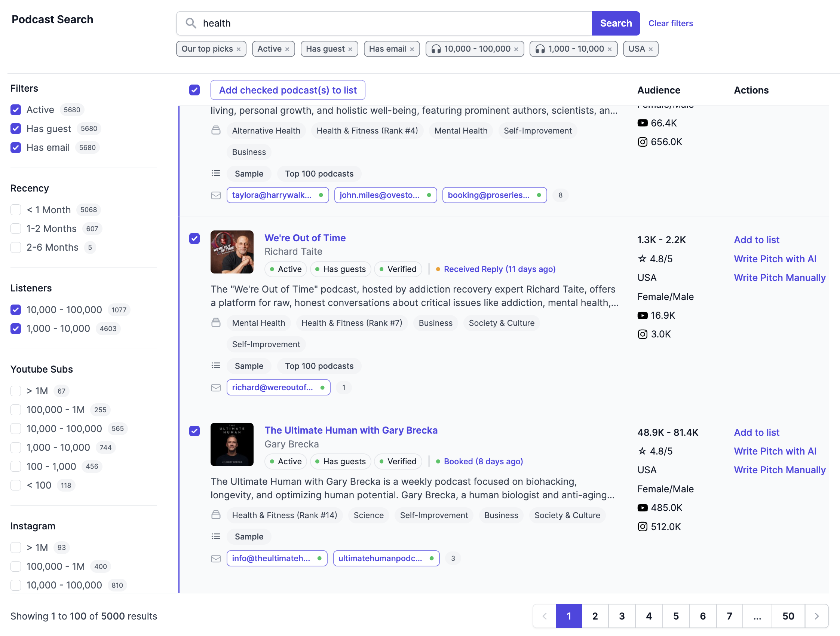This screenshot has width=840, height=636.
Task: Click category icon beside Mental Health first tag
Action: 216,322
